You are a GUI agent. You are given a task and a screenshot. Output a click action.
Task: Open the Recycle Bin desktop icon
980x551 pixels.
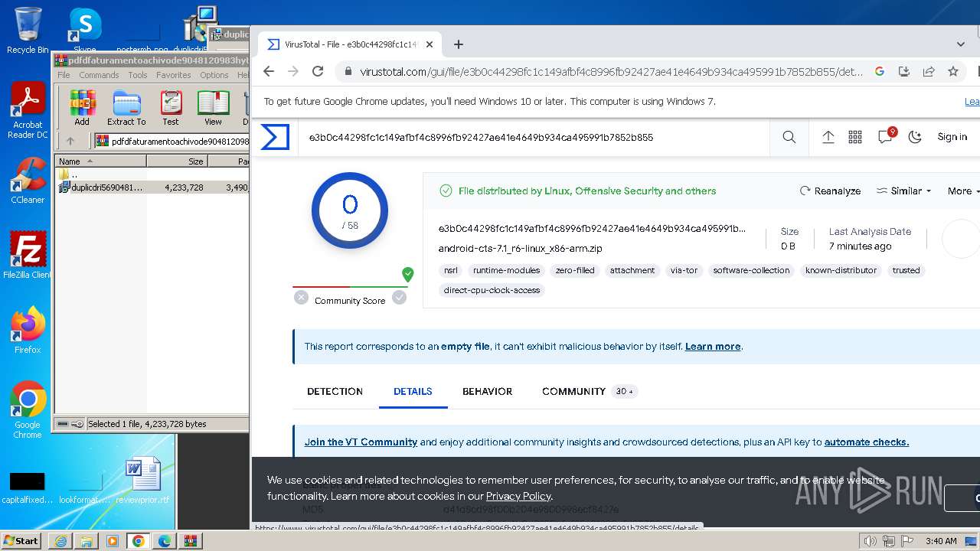[x=28, y=31]
